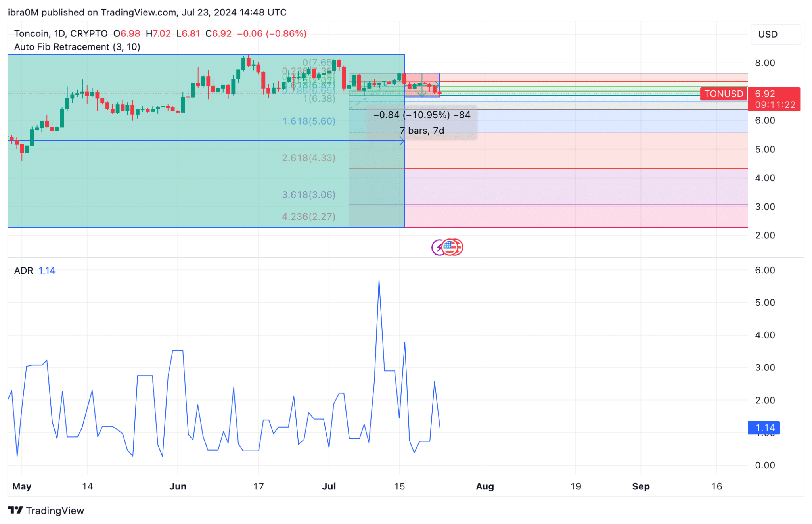
Task: Click the purple lightning event icon
Action: pyautogui.click(x=437, y=247)
